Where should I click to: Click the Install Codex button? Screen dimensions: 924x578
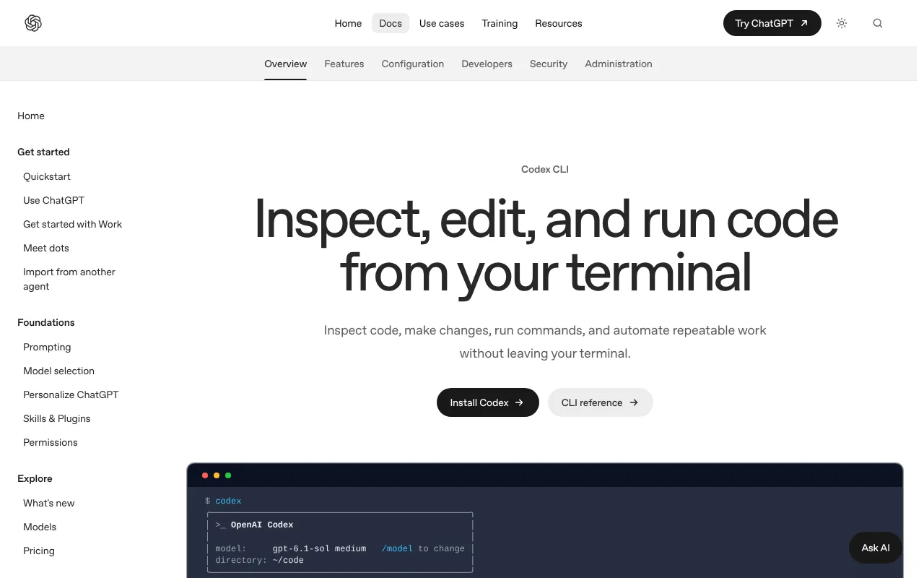(488, 402)
